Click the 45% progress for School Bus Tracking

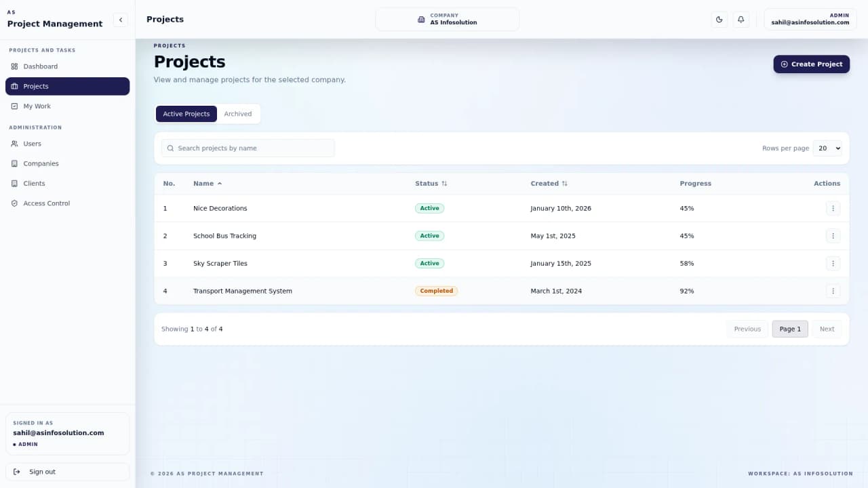[x=687, y=236]
